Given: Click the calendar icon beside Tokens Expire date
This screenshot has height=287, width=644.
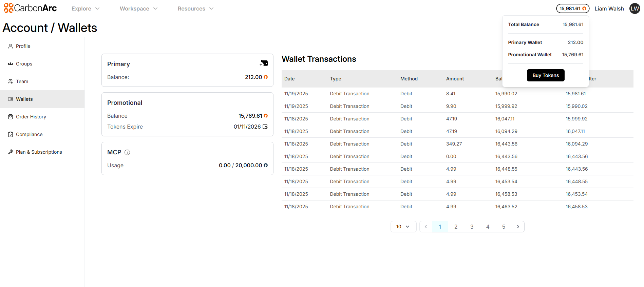Looking at the screenshot, I should (x=265, y=127).
